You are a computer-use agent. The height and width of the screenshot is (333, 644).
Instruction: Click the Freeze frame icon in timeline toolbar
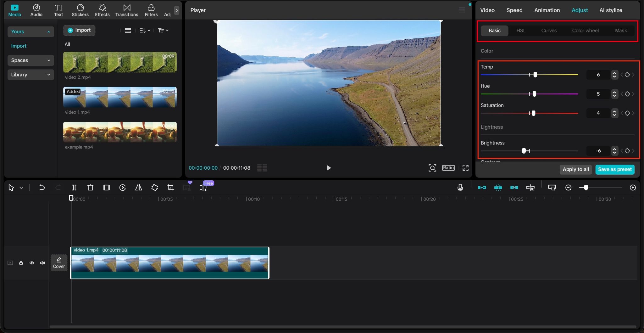pos(106,188)
